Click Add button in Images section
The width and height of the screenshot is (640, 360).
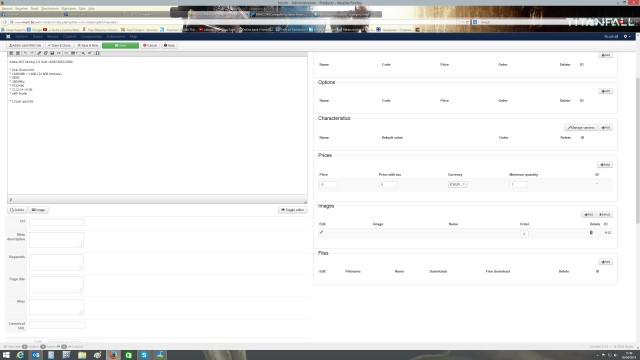coord(588,214)
